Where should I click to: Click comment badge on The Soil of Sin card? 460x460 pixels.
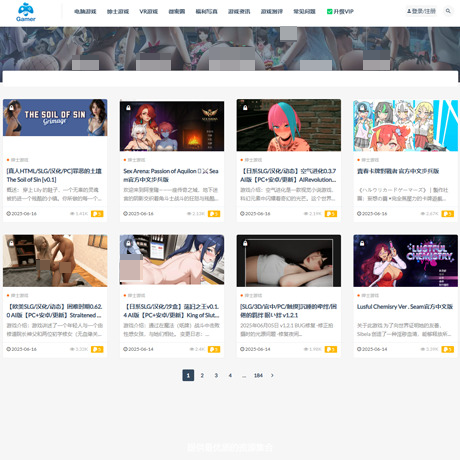click(x=97, y=214)
